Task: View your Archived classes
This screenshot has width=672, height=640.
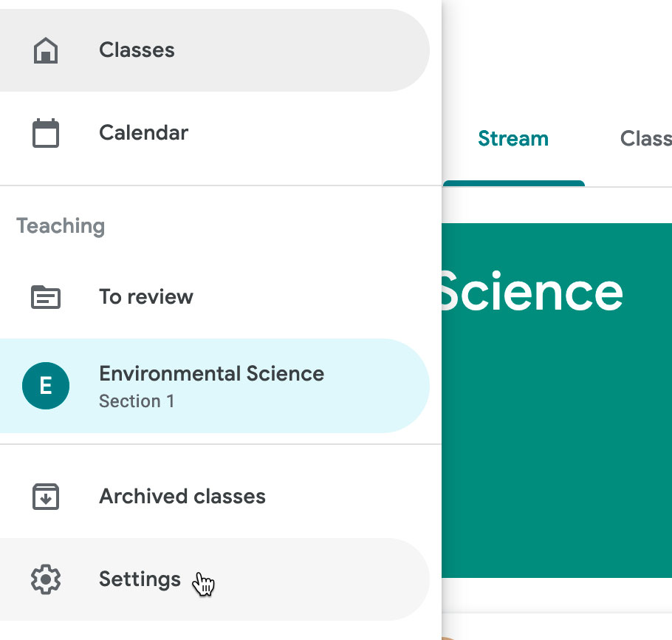Action: click(x=182, y=497)
